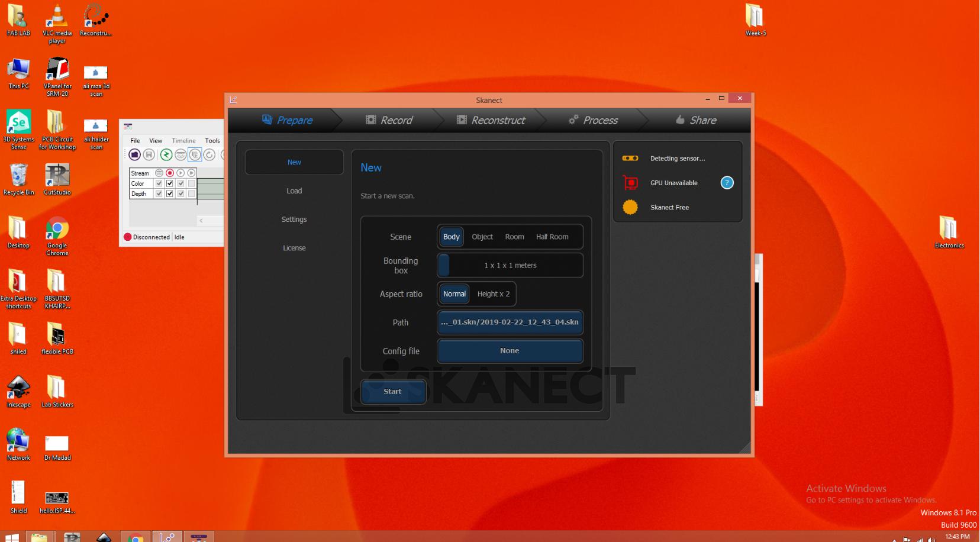Click the Detecting sensor status icon
This screenshot has height=542, width=980.
[630, 158]
